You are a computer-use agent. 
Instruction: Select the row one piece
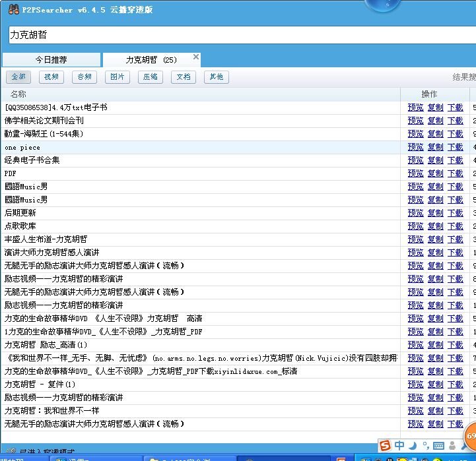tap(200, 147)
